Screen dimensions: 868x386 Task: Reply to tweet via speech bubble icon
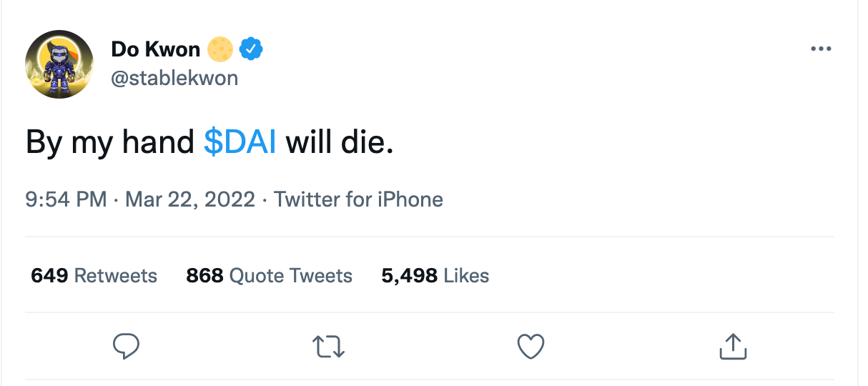127,347
